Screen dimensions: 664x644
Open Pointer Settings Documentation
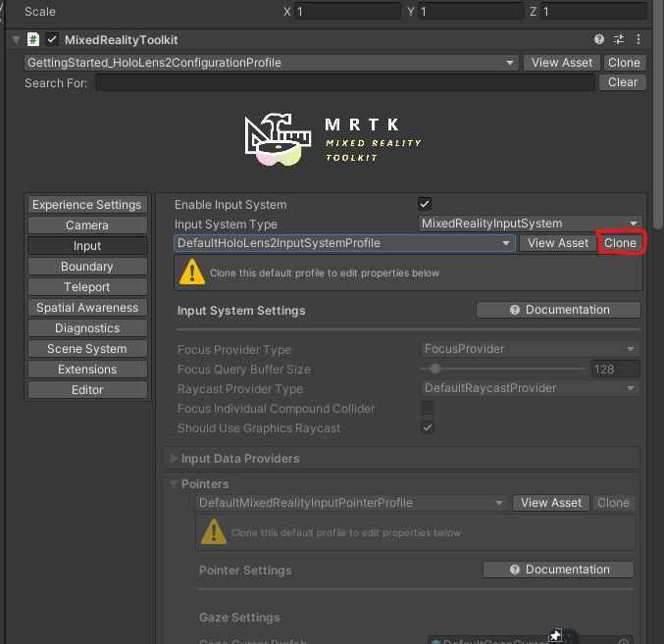(558, 570)
